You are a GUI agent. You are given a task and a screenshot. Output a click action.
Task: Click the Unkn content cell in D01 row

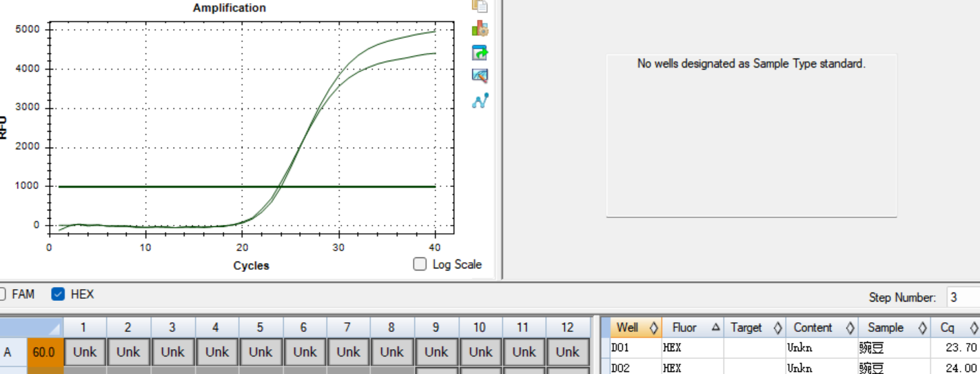(x=821, y=348)
